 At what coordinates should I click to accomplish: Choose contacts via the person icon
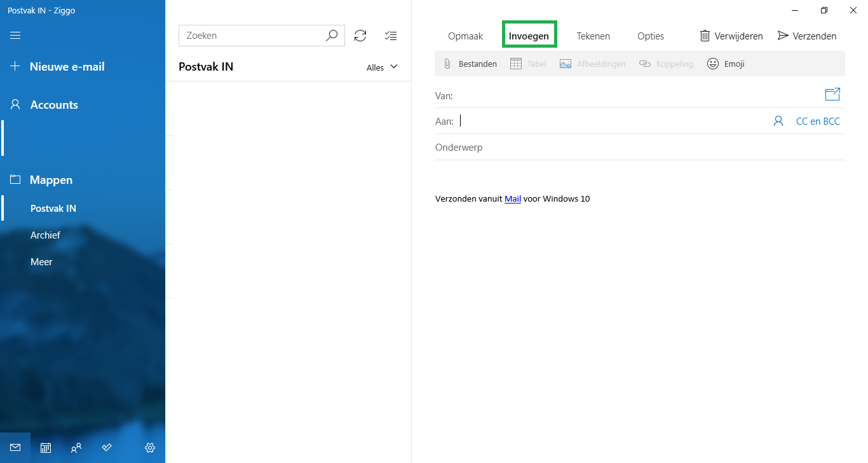pyautogui.click(x=778, y=121)
